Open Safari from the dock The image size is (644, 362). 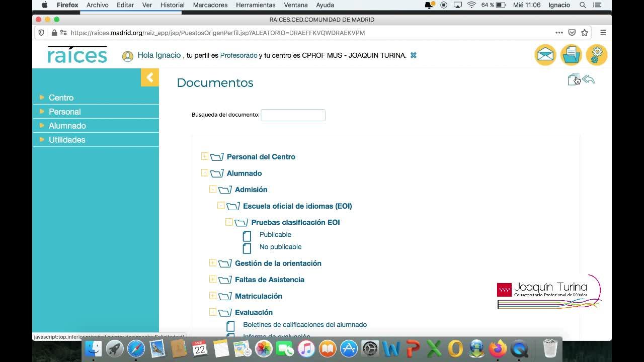(136, 348)
